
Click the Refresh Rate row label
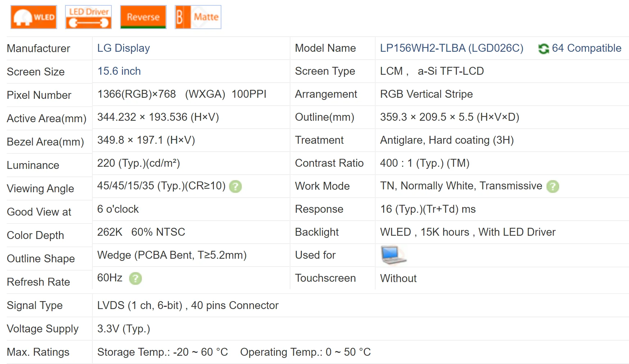[38, 282]
